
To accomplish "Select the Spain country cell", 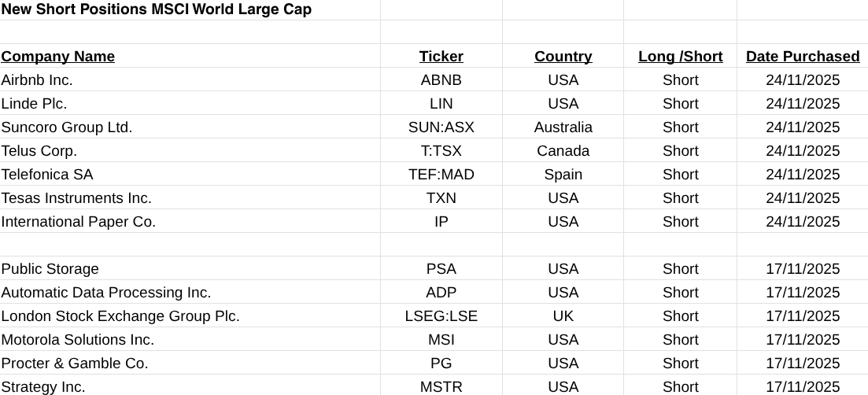I will point(563,175).
